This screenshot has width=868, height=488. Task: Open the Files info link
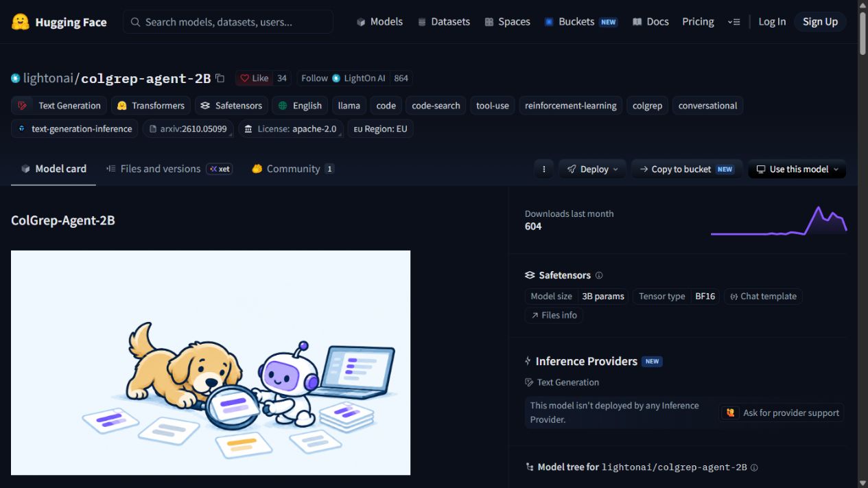click(x=554, y=315)
